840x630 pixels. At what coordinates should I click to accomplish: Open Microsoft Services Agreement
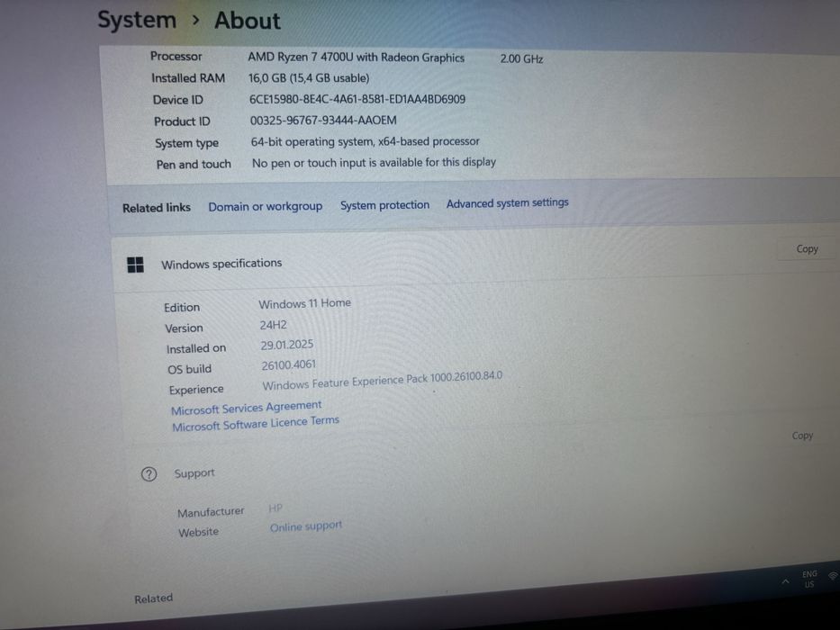point(247,408)
